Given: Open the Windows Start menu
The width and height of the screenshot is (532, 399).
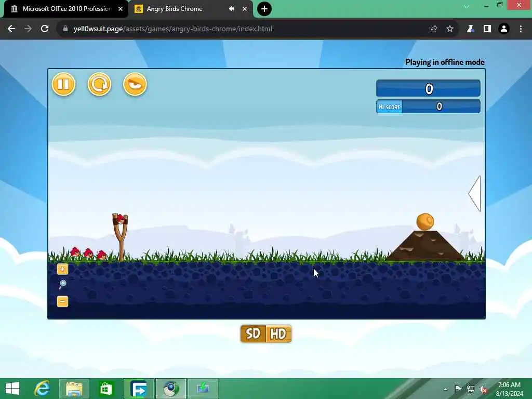Looking at the screenshot, I should point(12,389).
